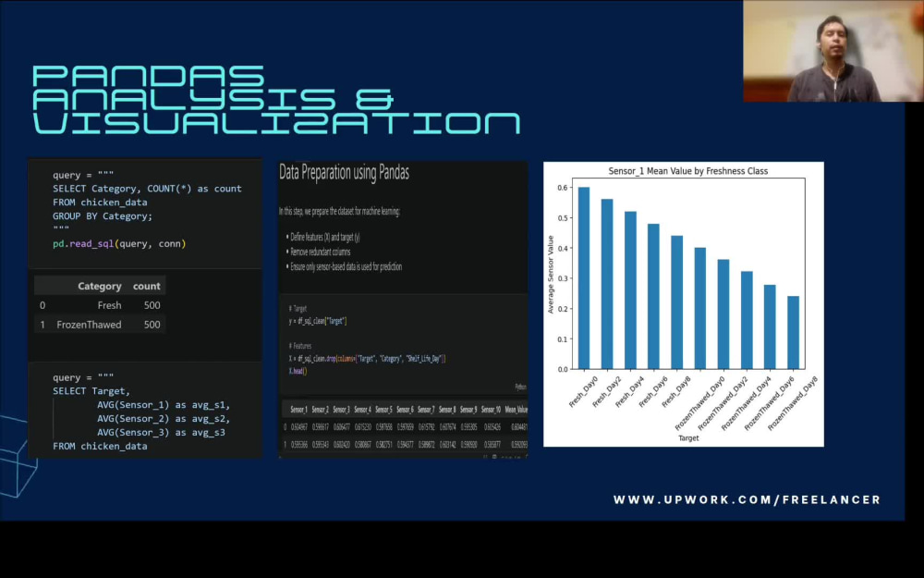Click the 'Python' language label in the notebook cell
This screenshot has height=578, width=924.
[521, 387]
